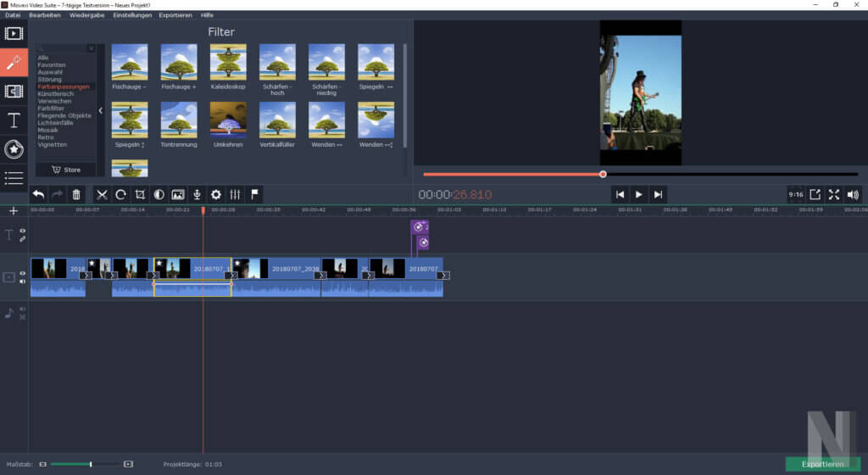The height and width of the screenshot is (475, 868).
Task: Delete selected clip with trash icon
Action: 76,194
